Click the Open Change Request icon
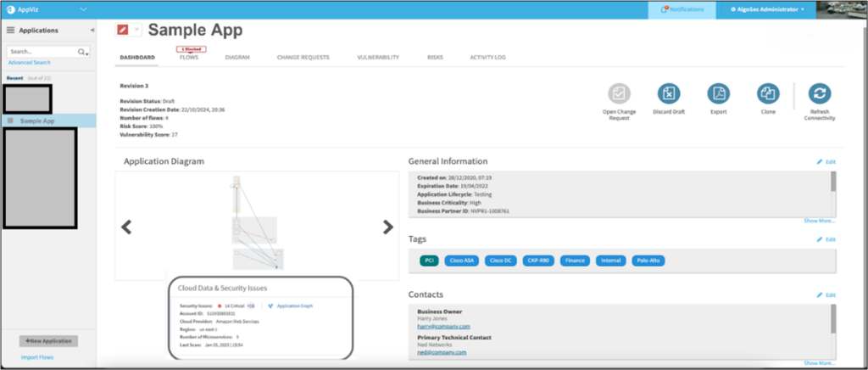Screen dimensions: 868x370 [620, 94]
